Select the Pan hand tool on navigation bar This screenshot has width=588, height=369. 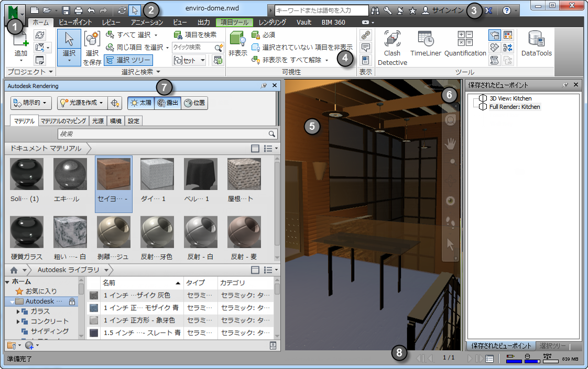point(450,143)
